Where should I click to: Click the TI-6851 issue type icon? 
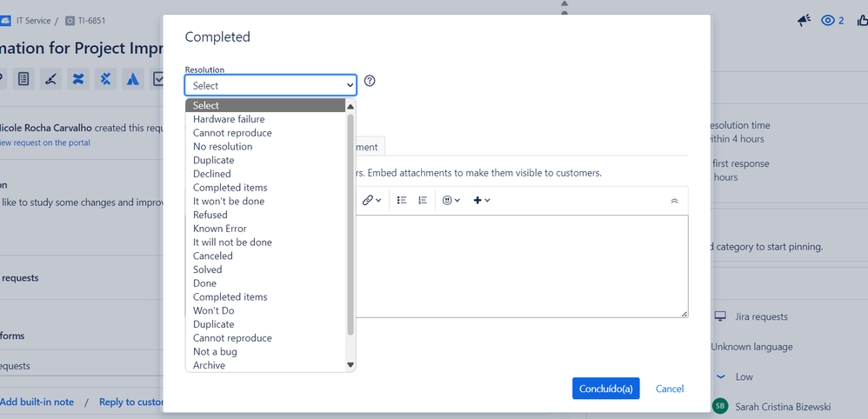coord(70,21)
